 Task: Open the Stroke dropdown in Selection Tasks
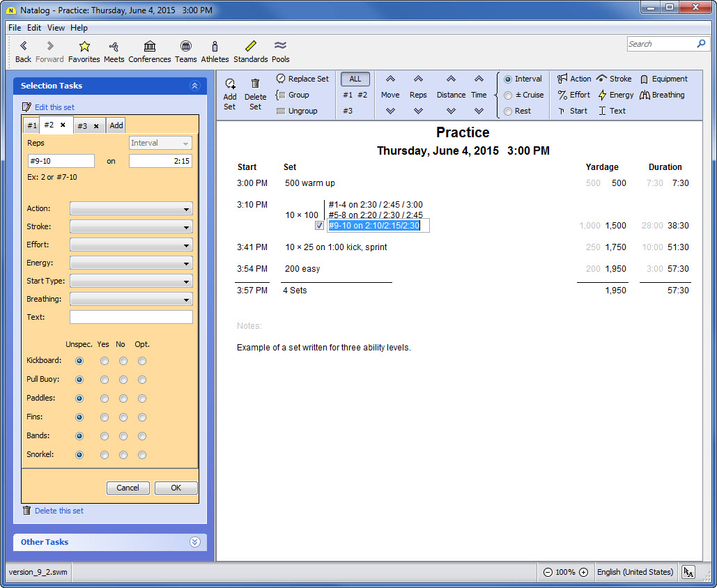[x=131, y=227]
